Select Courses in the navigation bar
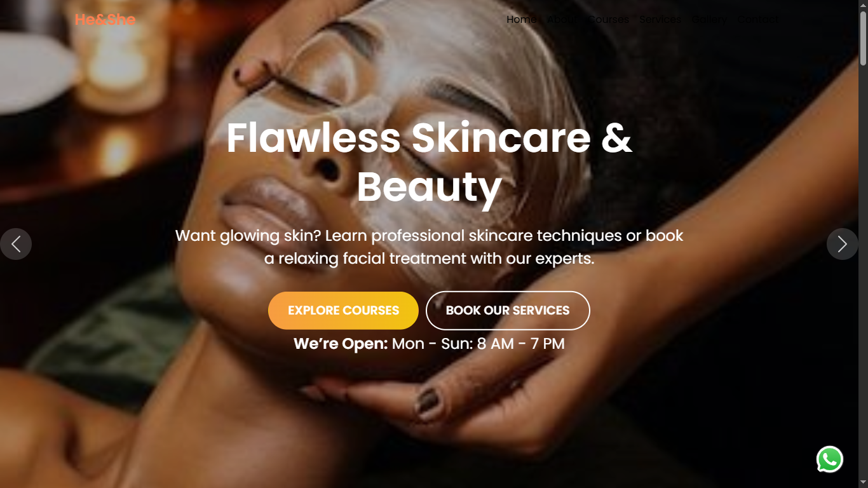The height and width of the screenshot is (488, 868). point(608,20)
